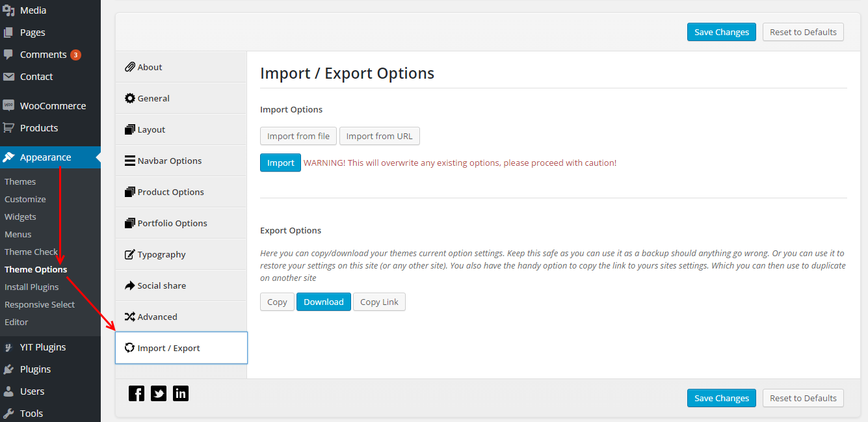
Task: Open Themes submenu item
Action: coord(20,181)
